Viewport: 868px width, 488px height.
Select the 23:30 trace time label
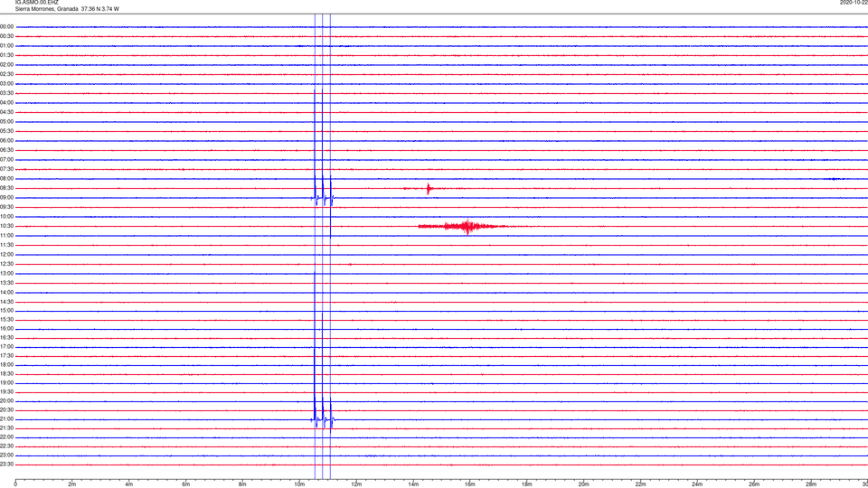[x=6, y=465]
